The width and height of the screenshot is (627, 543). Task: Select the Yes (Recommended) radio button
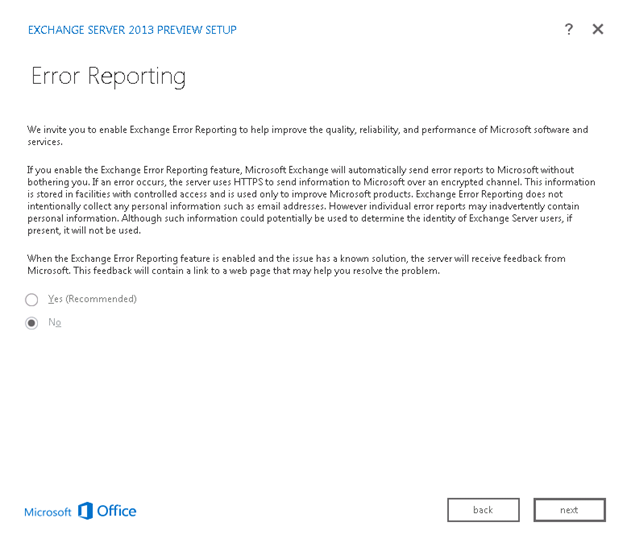coord(32,299)
